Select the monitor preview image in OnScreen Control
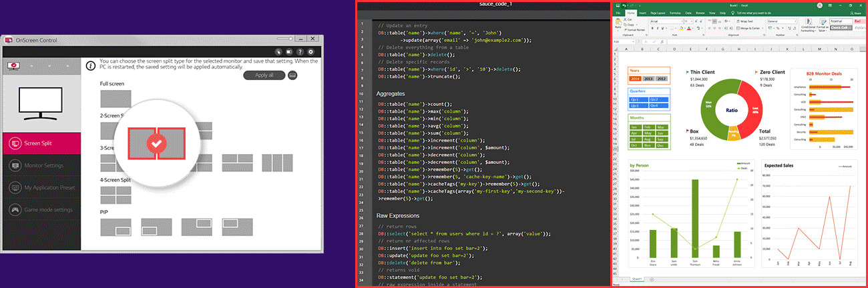Screen dimensions: 868x288 coord(41,103)
